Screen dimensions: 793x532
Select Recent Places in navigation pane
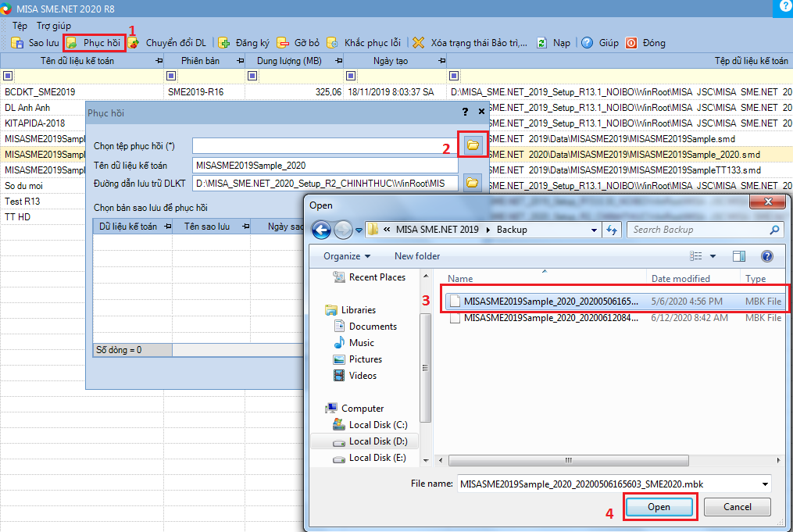click(369, 277)
